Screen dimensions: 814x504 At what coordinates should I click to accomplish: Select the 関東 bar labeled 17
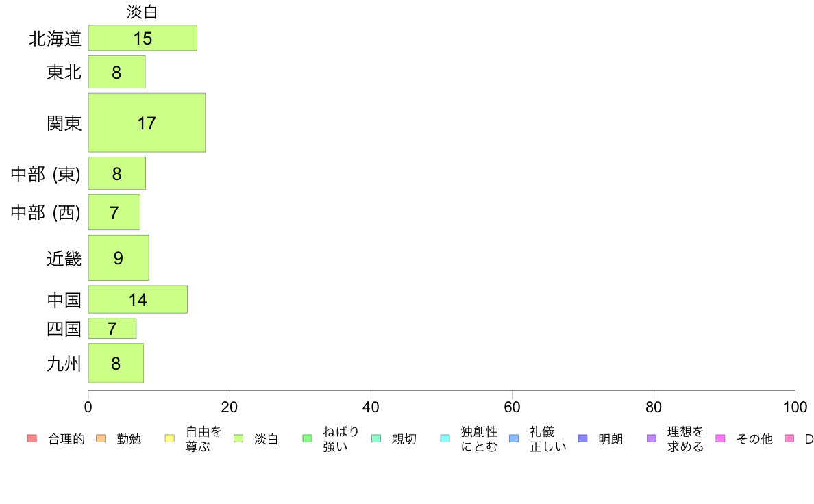point(147,123)
